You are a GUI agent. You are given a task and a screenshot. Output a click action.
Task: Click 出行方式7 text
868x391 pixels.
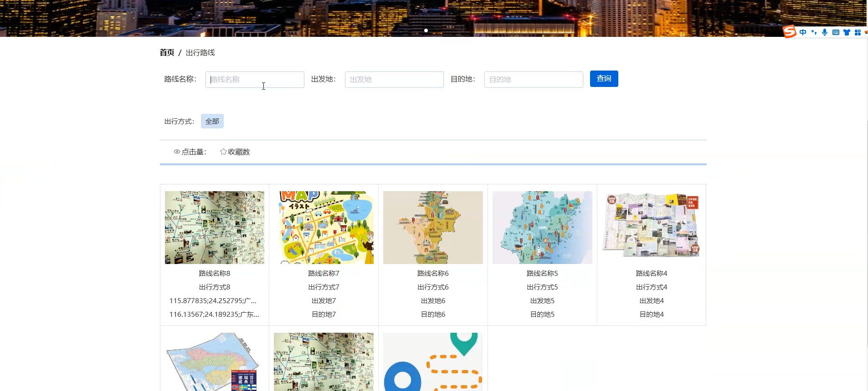coord(324,287)
